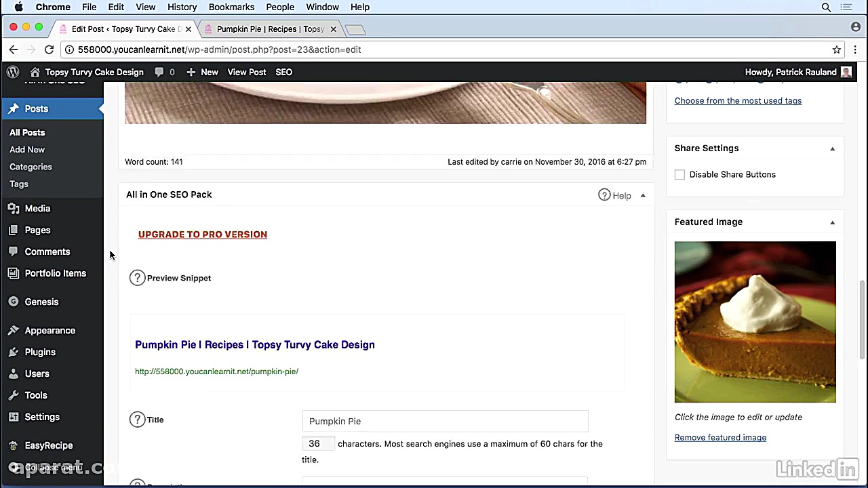Collapse the All in One SEO Pack panel
The height and width of the screenshot is (488, 868).
coord(643,195)
